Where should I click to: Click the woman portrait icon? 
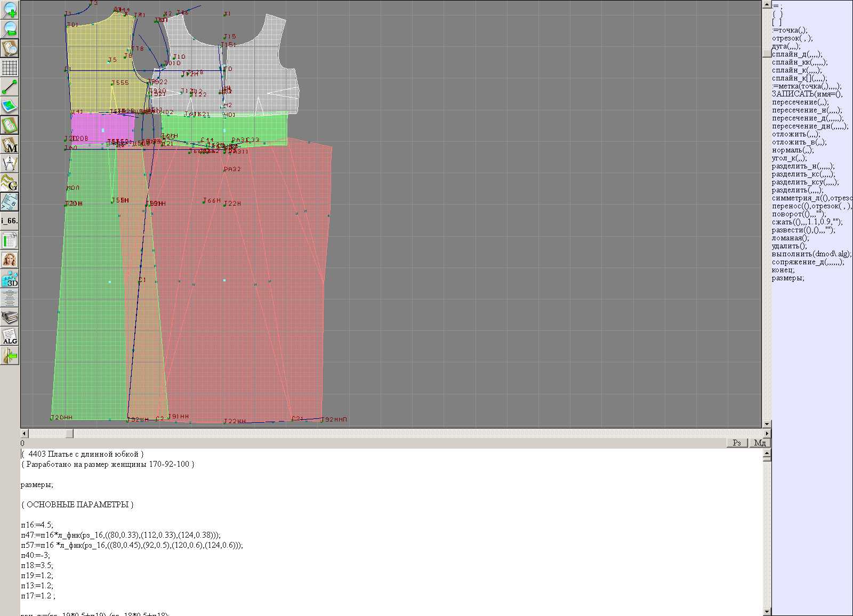[x=10, y=260]
